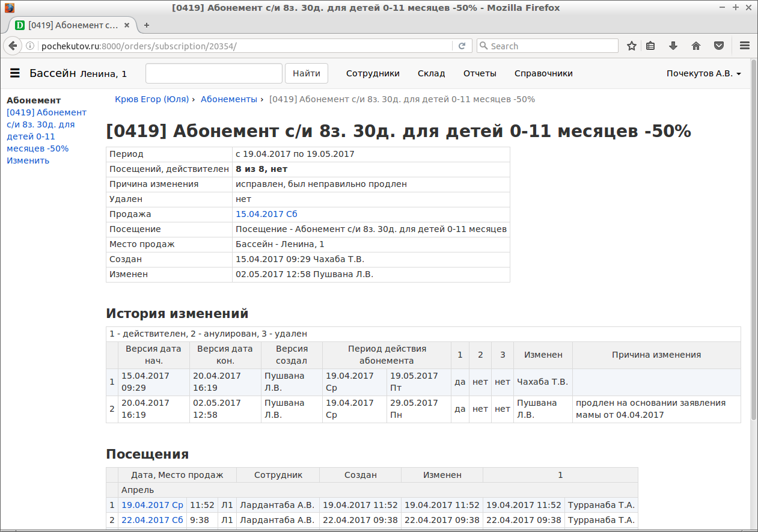Click the Сотрудник column header in visits table
This screenshot has width=758, height=532.
click(x=278, y=475)
